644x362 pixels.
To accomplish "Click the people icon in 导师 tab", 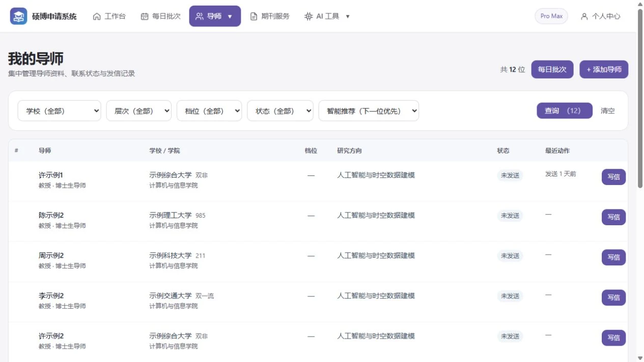I will [200, 16].
